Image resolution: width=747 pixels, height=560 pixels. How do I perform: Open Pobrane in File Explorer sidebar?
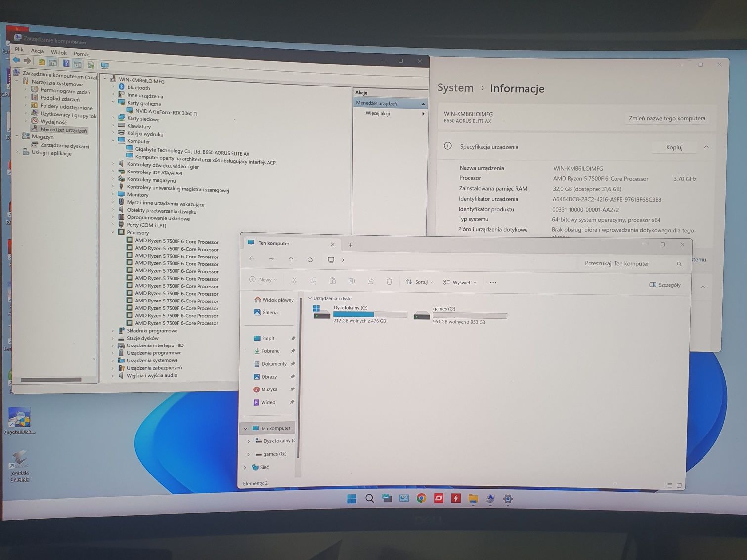pyautogui.click(x=270, y=351)
